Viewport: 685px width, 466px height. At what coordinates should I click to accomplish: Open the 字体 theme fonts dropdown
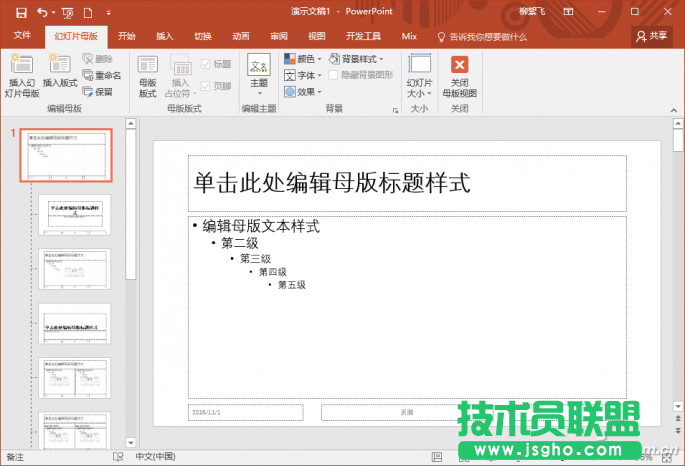click(304, 75)
